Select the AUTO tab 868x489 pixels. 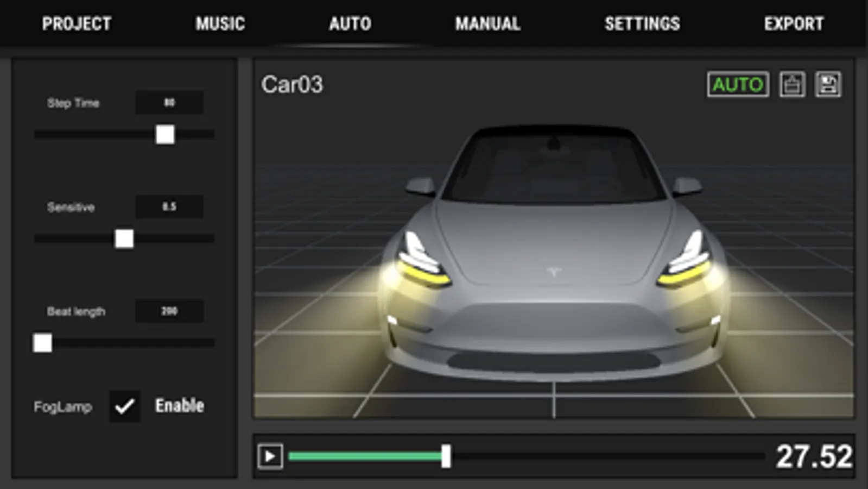[x=350, y=23]
